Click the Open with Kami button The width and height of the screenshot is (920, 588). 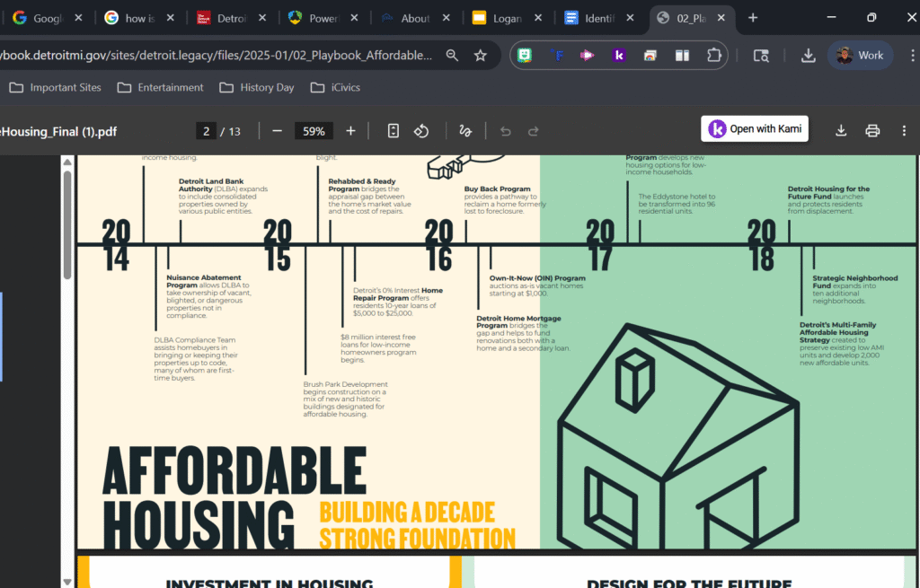click(755, 129)
